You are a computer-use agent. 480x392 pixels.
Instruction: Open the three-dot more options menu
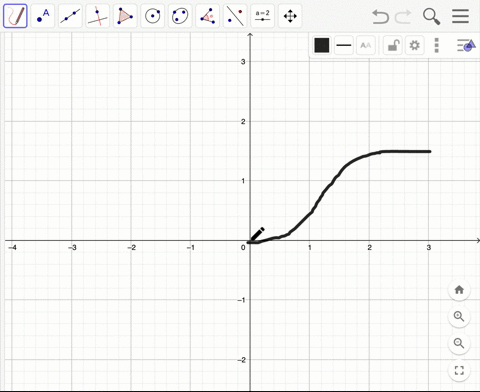click(436, 45)
